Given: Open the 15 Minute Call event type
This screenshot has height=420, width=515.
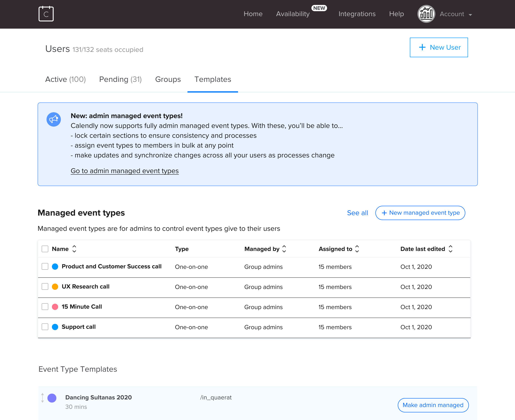Looking at the screenshot, I should click(x=82, y=307).
